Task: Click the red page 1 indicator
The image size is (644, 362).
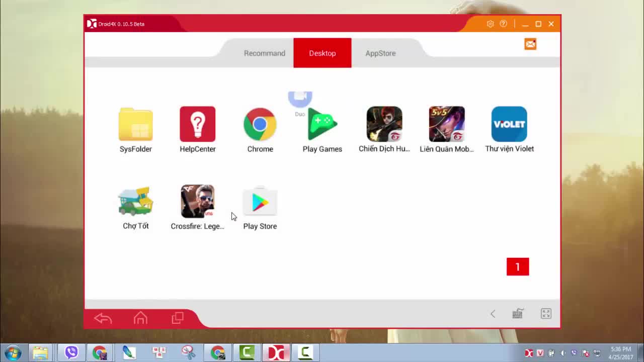Action: (x=518, y=267)
